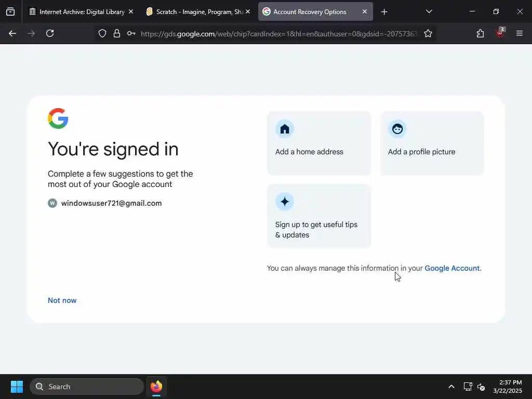Click the face profile icon

397,129
